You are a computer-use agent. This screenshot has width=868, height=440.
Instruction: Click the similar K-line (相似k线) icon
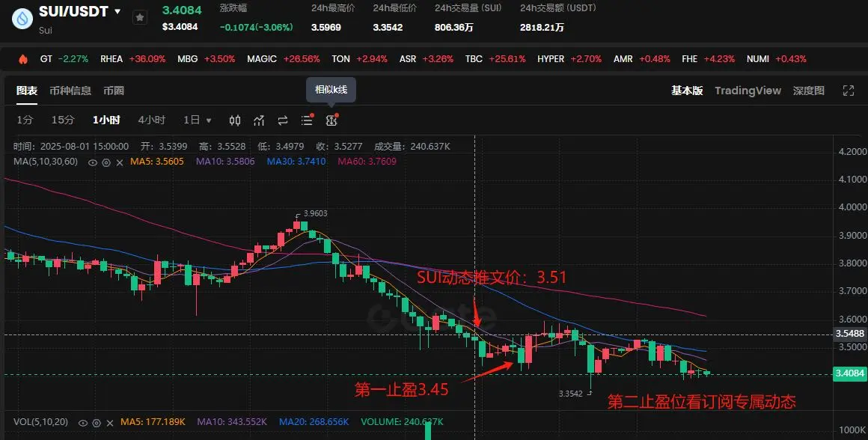(331, 120)
